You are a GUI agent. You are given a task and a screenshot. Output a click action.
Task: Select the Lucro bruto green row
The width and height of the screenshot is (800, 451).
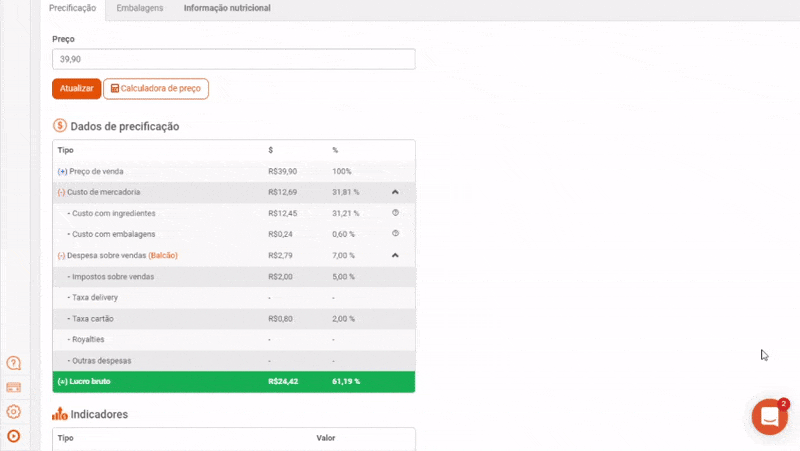(x=234, y=382)
